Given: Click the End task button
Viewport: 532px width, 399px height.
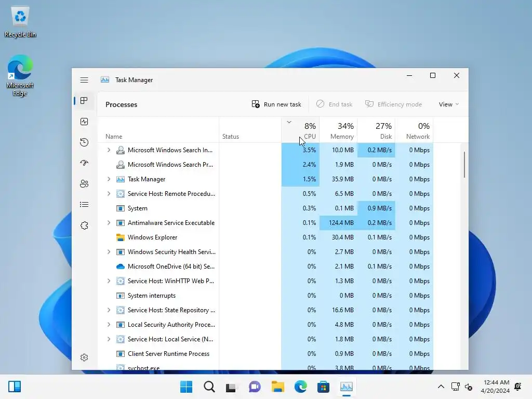Looking at the screenshot, I should 335,104.
